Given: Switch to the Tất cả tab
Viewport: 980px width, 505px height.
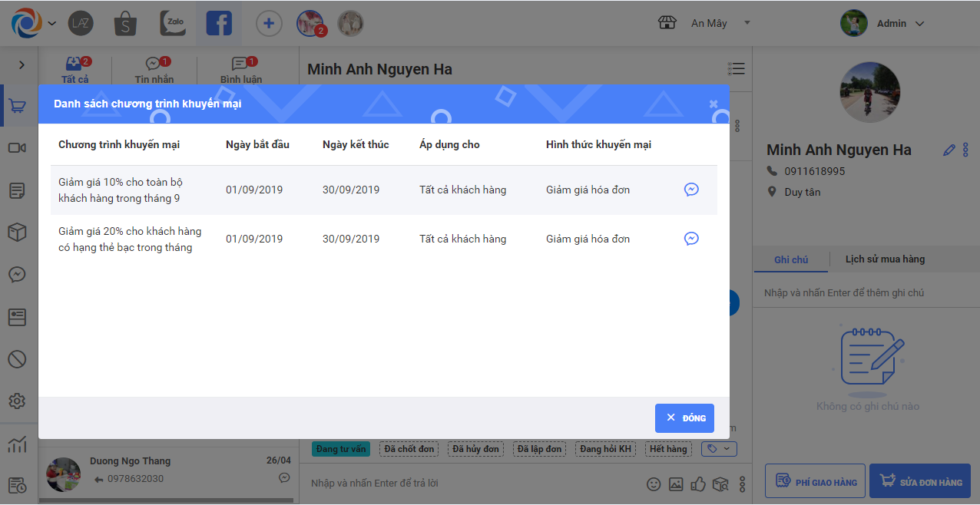Looking at the screenshot, I should pyautogui.click(x=75, y=70).
